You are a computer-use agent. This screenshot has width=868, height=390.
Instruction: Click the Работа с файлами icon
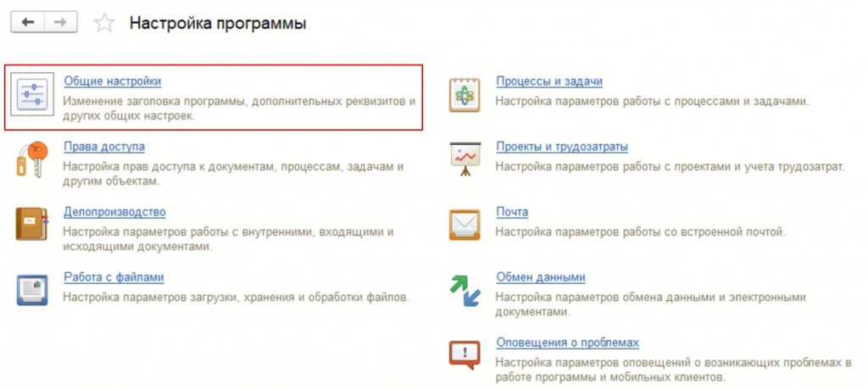pyautogui.click(x=32, y=289)
